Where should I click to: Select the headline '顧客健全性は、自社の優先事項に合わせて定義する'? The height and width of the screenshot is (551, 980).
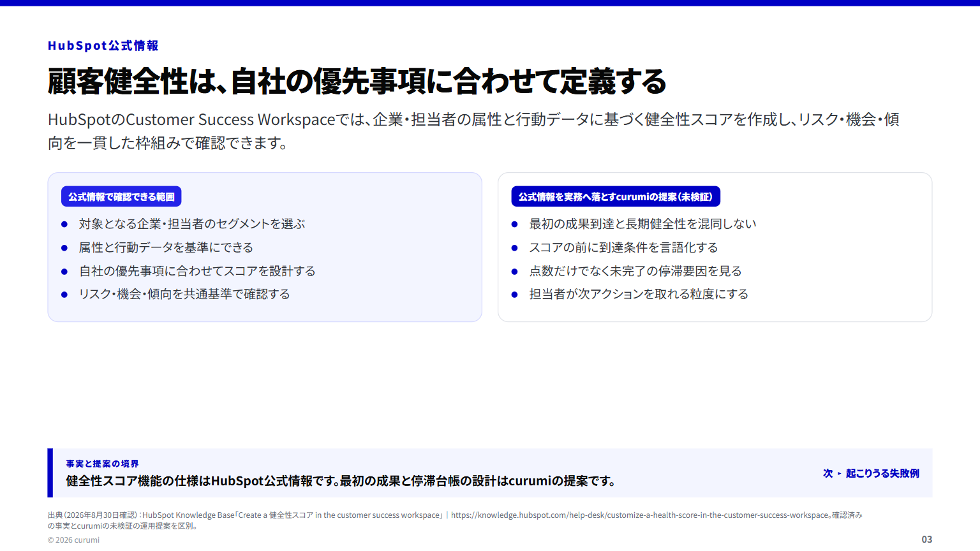click(x=357, y=81)
